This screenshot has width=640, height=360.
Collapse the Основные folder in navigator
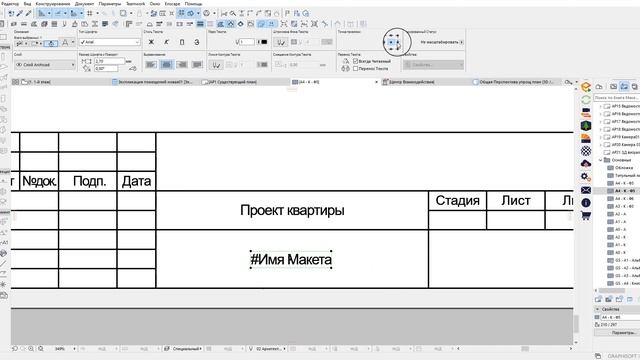pyautogui.click(x=600, y=160)
